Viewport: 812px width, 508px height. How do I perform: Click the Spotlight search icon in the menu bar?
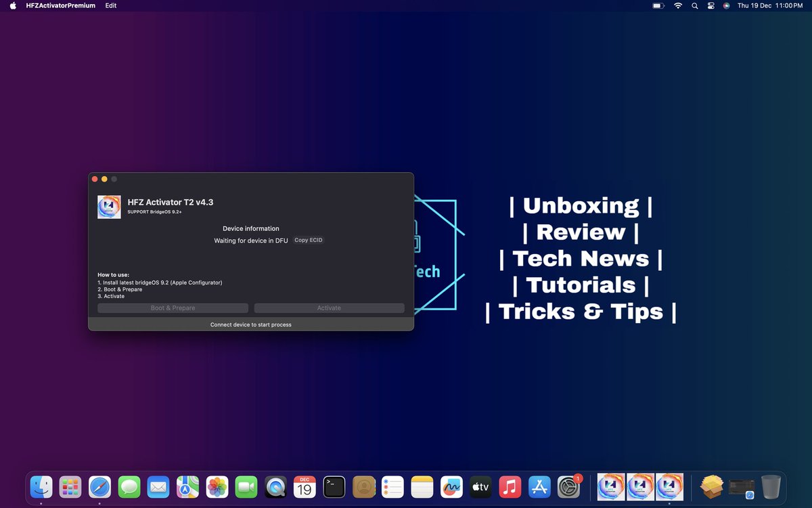[694, 5]
